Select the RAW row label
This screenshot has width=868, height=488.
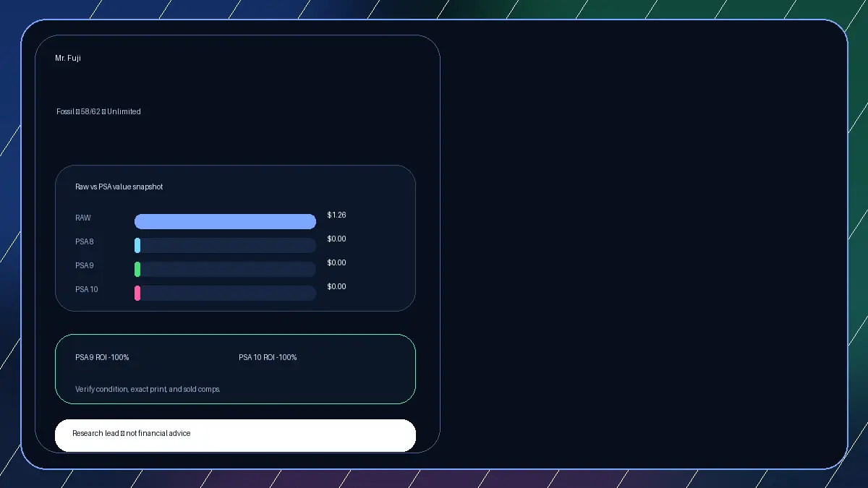[83, 218]
